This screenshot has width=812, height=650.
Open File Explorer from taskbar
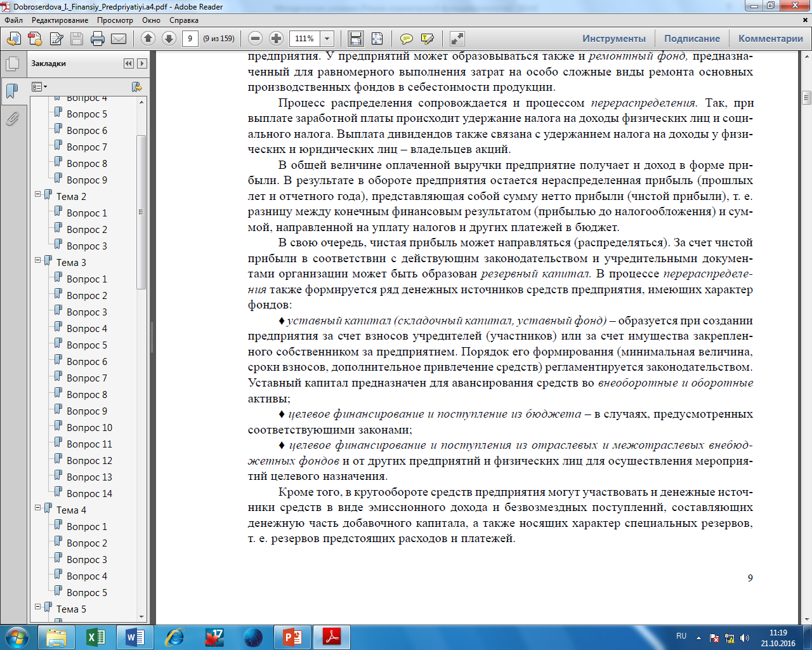56,637
